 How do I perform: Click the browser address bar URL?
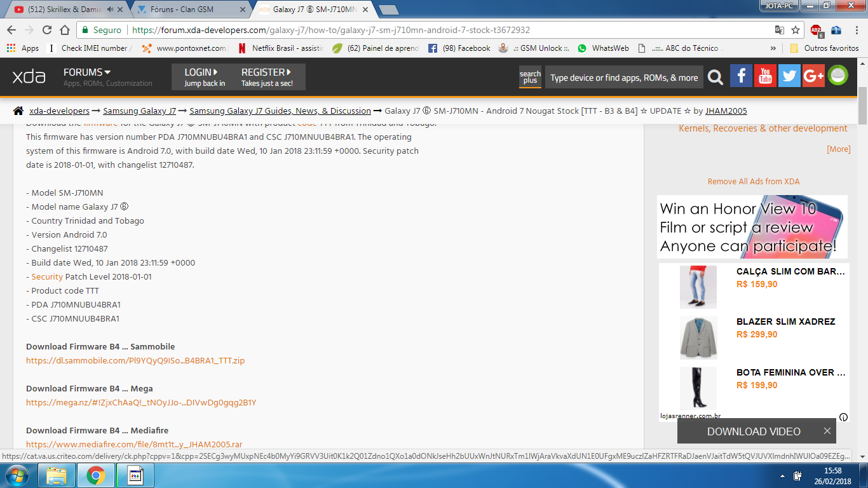[330, 30]
